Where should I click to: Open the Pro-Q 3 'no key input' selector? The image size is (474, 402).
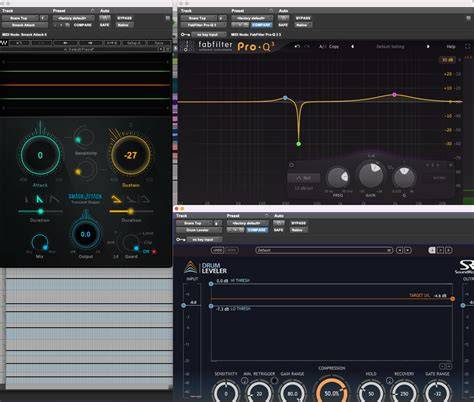(207, 34)
